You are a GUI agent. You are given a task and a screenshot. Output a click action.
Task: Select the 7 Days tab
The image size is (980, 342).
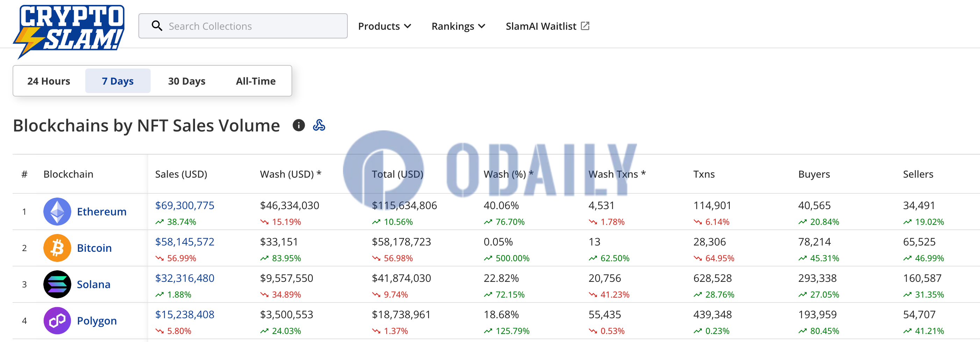[x=117, y=81]
